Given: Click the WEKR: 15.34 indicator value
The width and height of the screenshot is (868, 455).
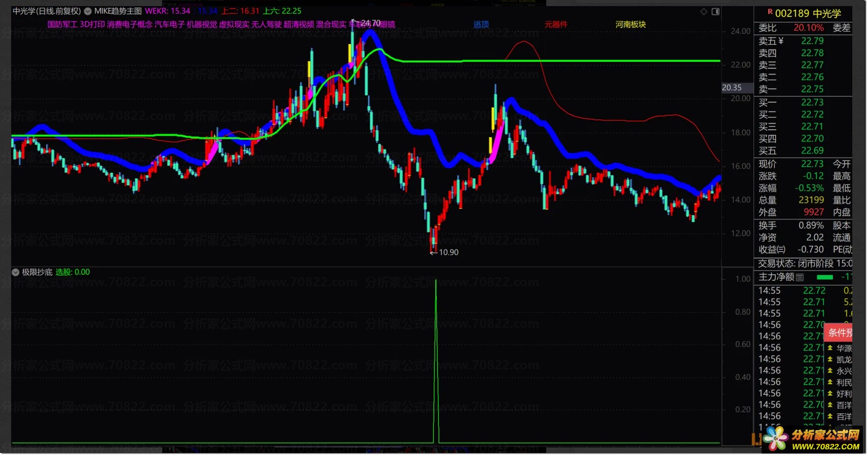Looking at the screenshot, I should pos(167,11).
